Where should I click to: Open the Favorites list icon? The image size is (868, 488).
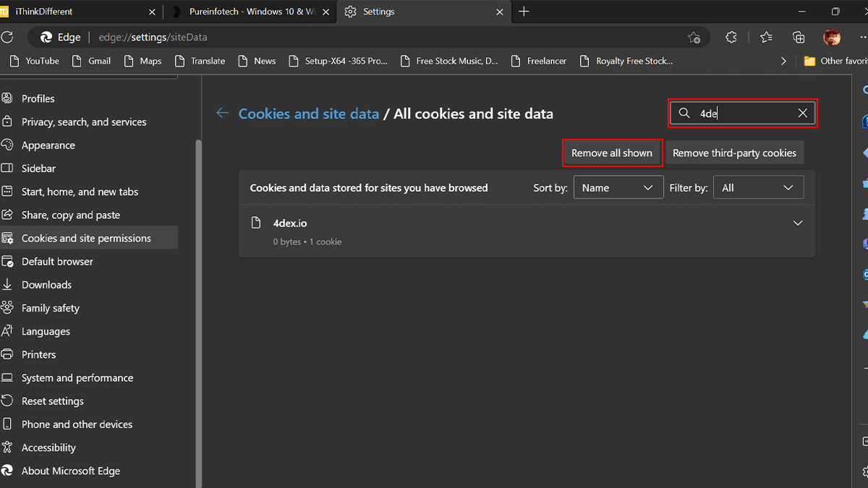tap(766, 37)
